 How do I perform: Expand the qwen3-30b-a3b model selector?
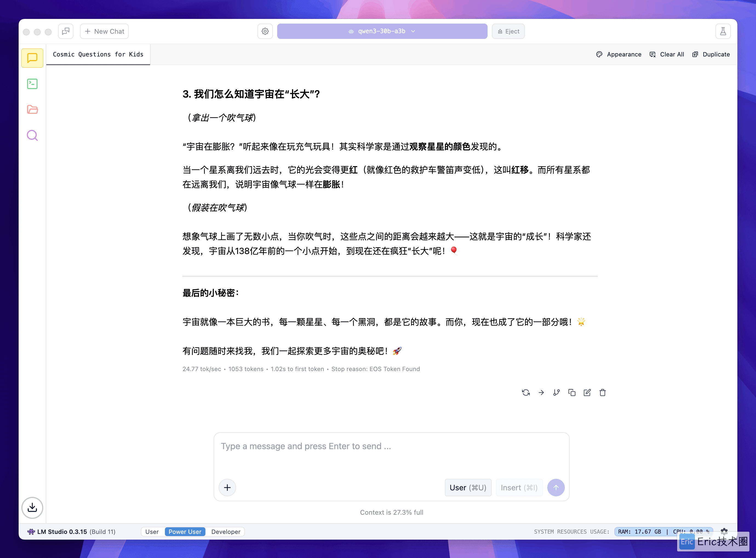382,31
